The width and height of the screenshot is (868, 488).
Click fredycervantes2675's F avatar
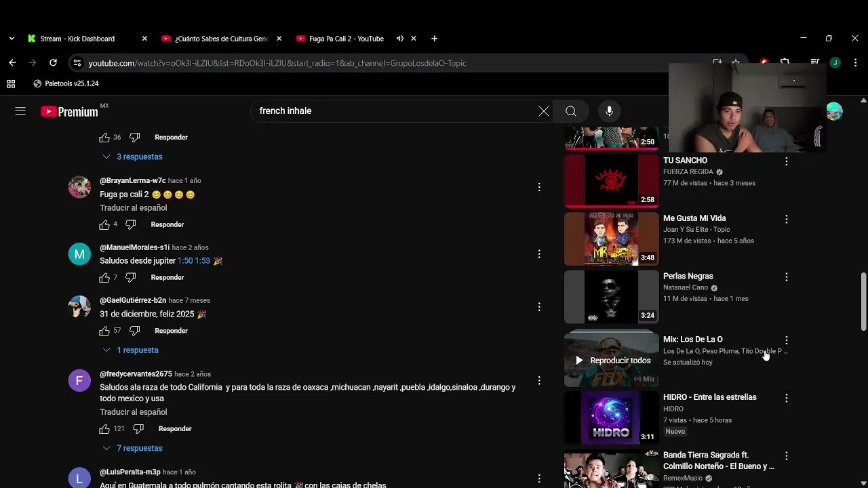pyautogui.click(x=79, y=381)
